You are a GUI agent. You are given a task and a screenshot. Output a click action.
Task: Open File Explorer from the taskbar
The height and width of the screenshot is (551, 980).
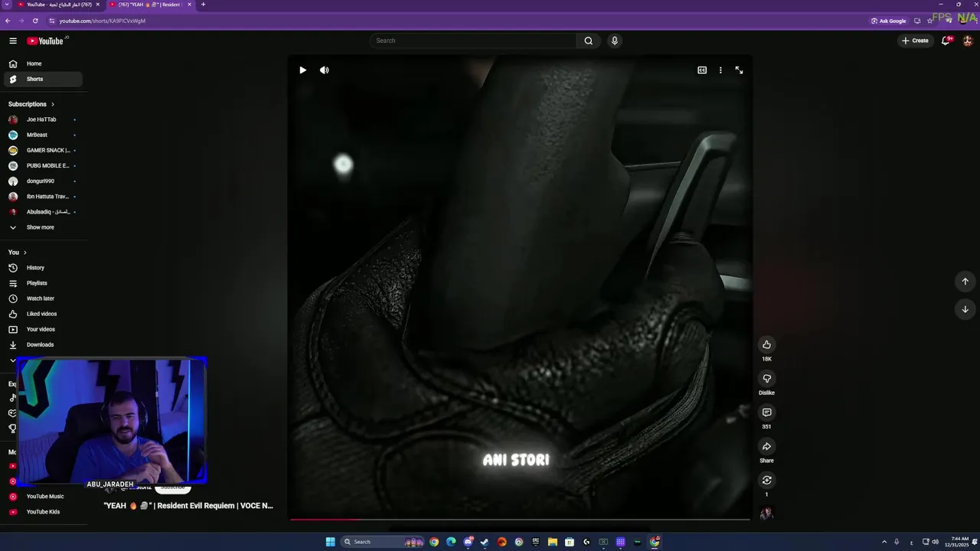(x=553, y=542)
